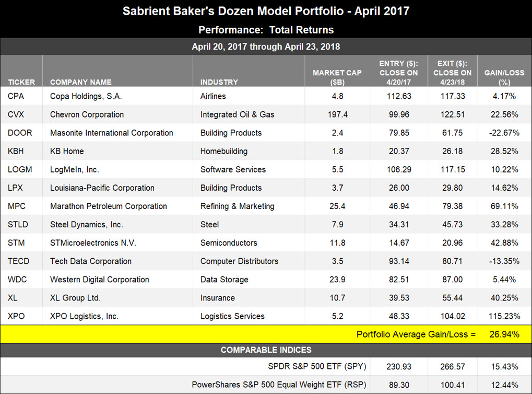Click the Homebuilding industry cell

tap(224, 152)
